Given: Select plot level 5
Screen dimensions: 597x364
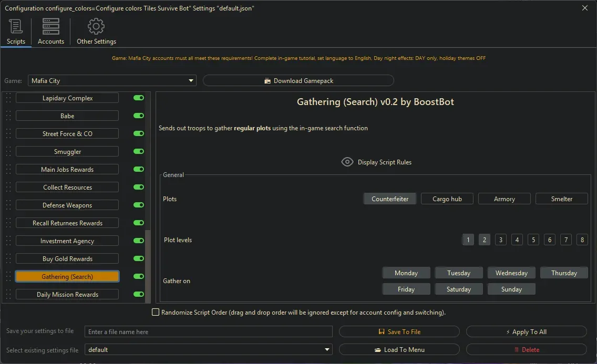Looking at the screenshot, I should (533, 239).
